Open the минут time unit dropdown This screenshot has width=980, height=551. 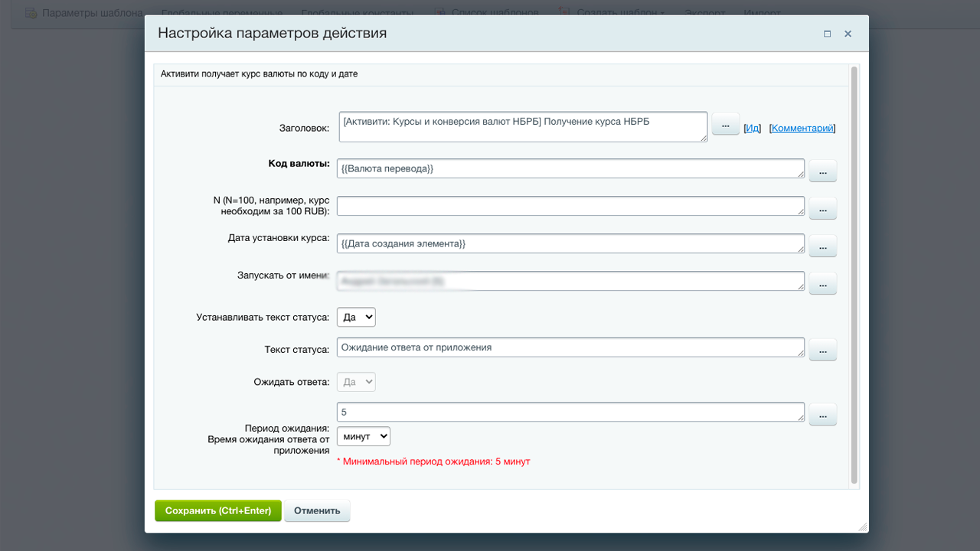[x=364, y=436]
